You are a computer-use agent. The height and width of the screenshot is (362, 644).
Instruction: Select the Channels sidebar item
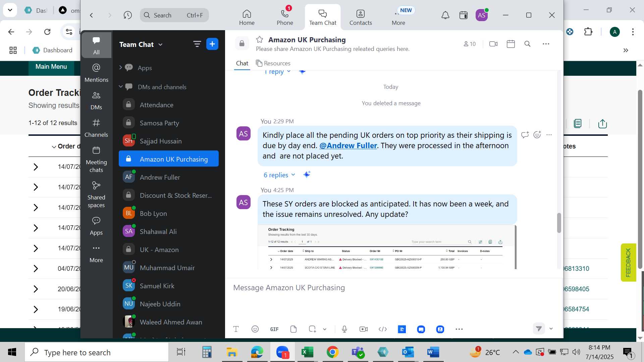pyautogui.click(x=96, y=128)
